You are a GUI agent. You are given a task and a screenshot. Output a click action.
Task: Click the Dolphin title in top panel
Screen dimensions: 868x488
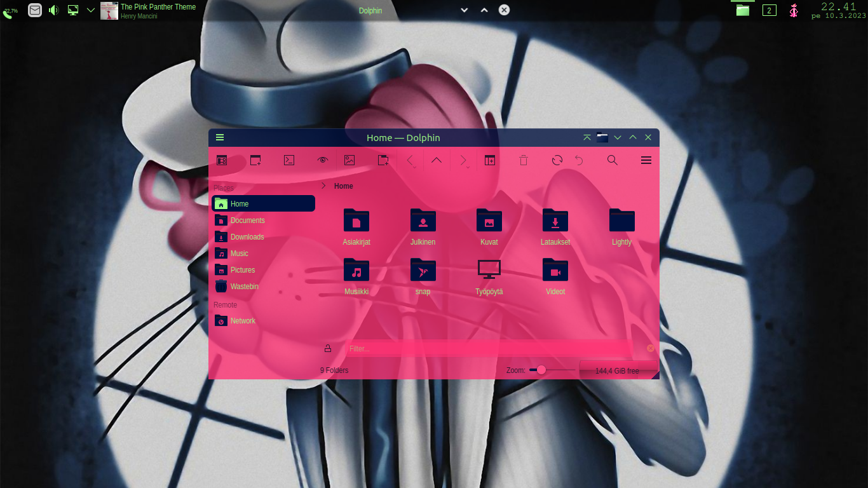(370, 11)
